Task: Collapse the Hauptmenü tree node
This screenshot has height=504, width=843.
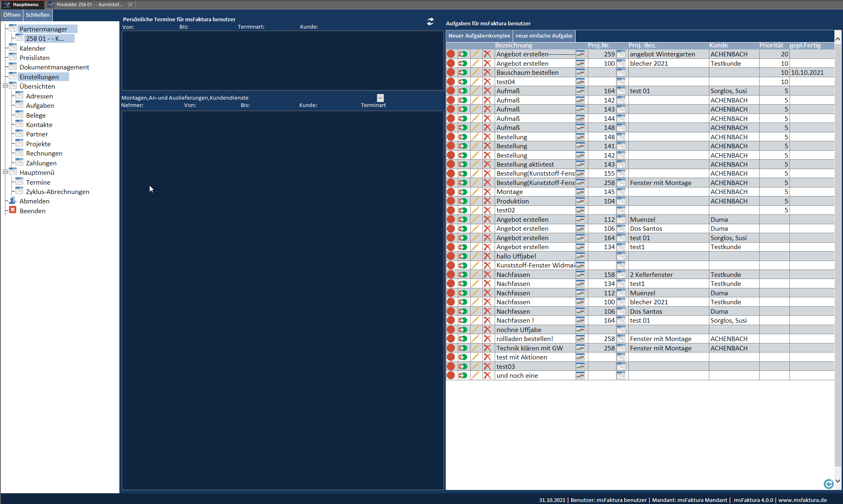Action: tap(5, 172)
